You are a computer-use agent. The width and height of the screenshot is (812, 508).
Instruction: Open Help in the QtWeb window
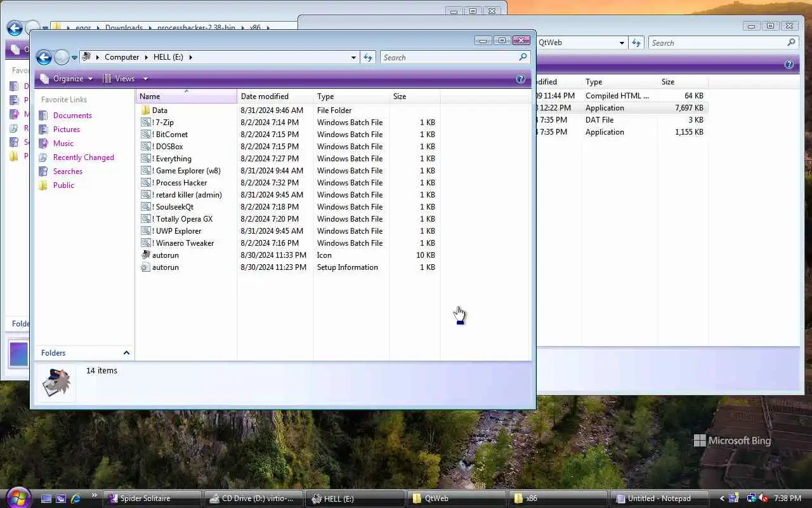coord(789,64)
